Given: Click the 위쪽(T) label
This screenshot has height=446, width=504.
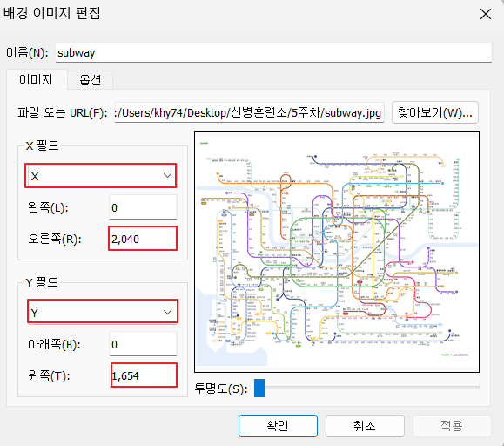Looking at the screenshot, I should (49, 375).
